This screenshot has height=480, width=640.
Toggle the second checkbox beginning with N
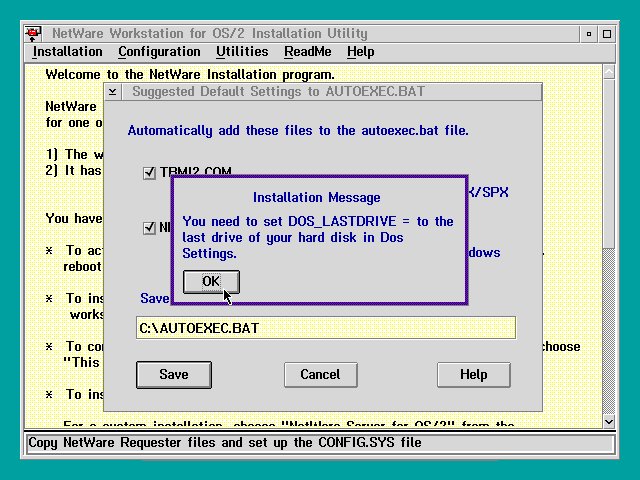[149, 228]
